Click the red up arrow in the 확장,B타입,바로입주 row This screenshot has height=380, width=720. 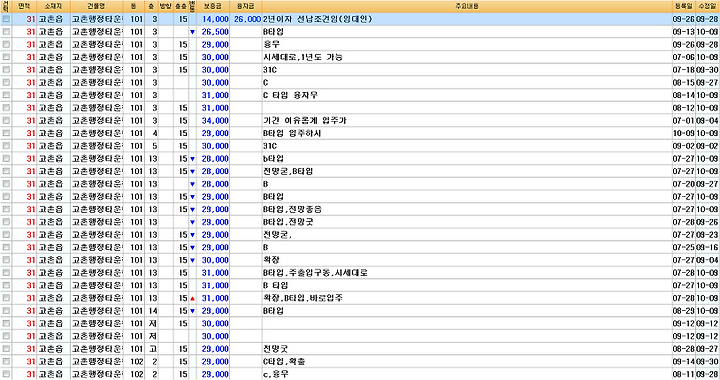(192, 298)
